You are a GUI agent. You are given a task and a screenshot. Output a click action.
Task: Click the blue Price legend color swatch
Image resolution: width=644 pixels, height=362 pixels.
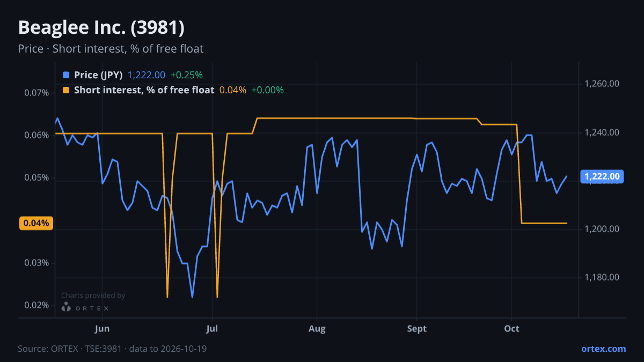[x=66, y=75]
